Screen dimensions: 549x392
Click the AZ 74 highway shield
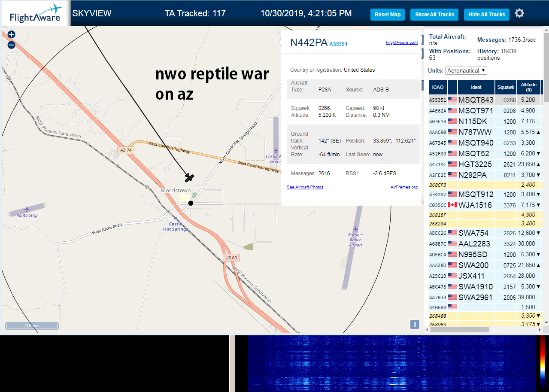coord(125,150)
